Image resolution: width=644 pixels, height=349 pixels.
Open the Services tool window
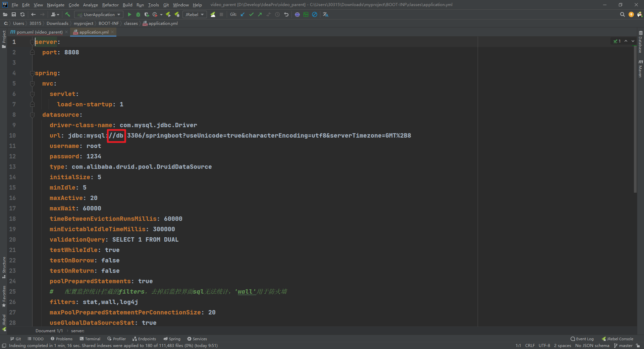(197, 339)
